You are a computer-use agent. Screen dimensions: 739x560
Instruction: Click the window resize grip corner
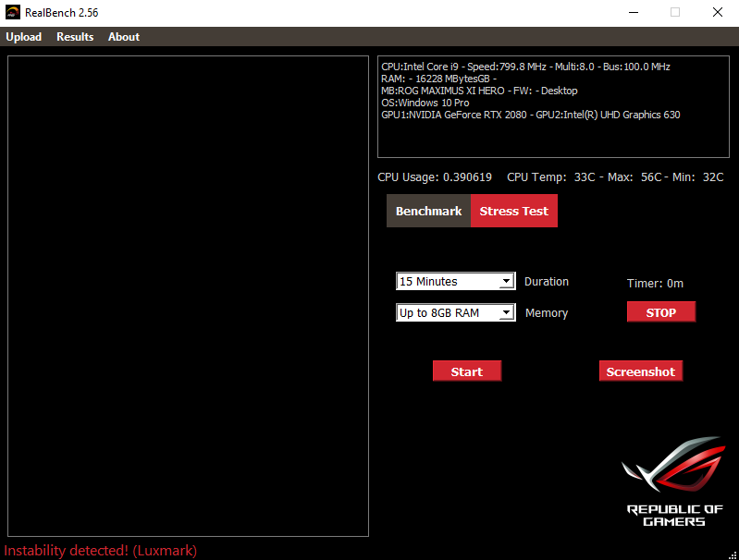[733, 554]
